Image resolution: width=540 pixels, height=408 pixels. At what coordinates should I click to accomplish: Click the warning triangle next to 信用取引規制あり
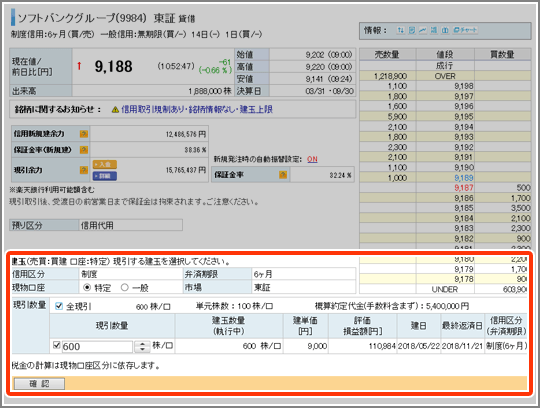point(115,110)
